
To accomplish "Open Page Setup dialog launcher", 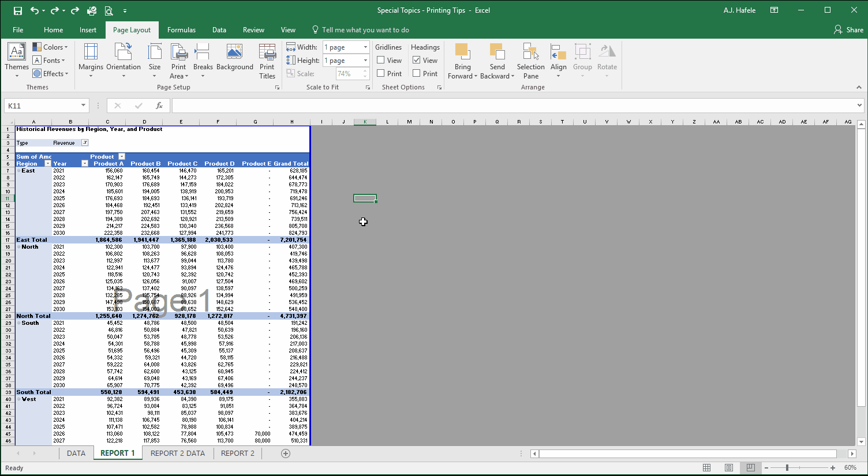I will pyautogui.click(x=277, y=88).
